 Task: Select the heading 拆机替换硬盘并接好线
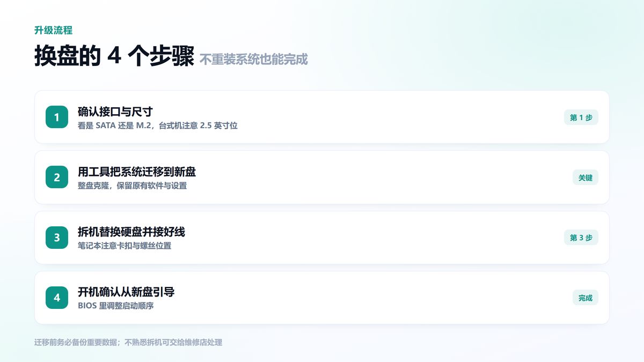click(131, 232)
